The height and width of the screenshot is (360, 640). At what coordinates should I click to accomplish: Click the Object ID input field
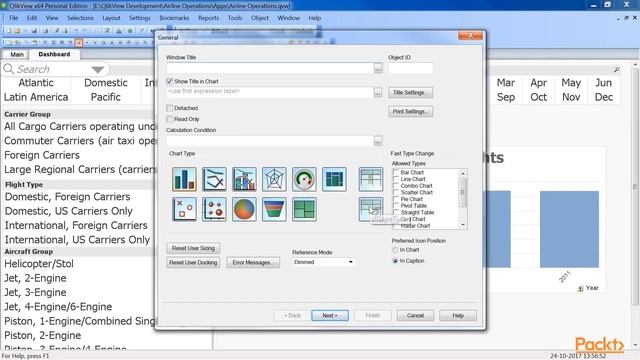tap(411, 68)
